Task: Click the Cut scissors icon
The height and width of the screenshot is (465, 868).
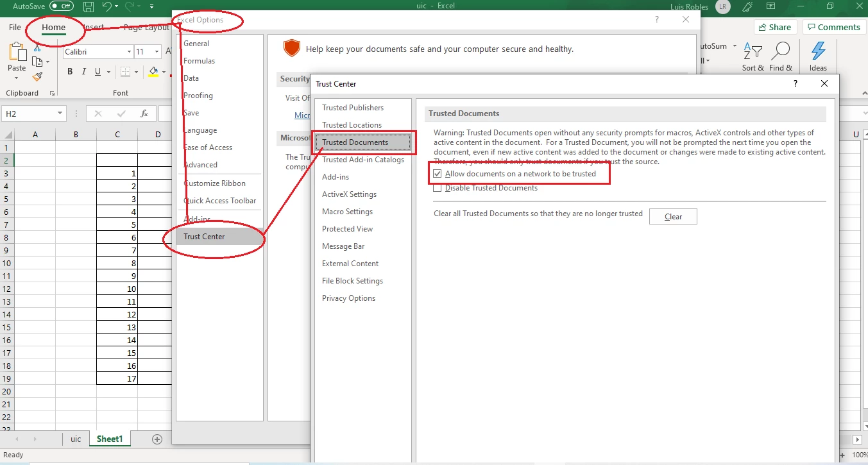Action: pos(37,47)
